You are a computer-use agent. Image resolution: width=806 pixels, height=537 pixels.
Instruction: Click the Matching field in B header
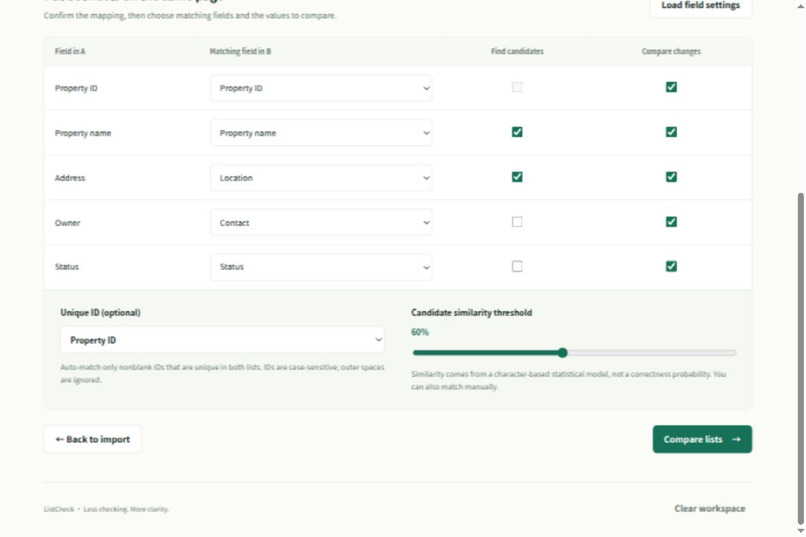[240, 51]
